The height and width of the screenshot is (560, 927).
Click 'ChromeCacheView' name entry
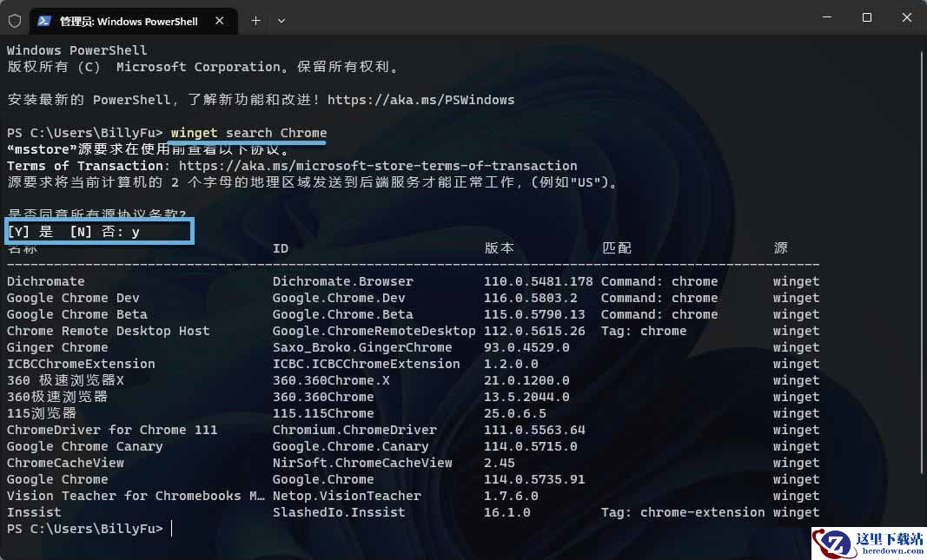[x=66, y=463]
